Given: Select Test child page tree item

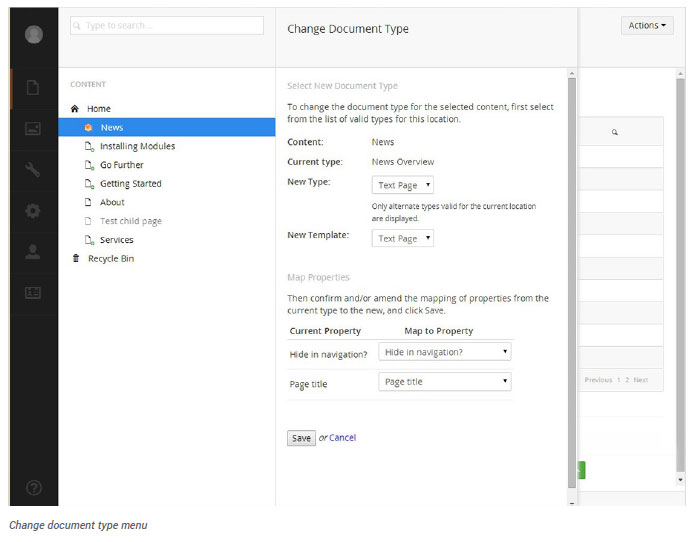Looking at the screenshot, I should (x=131, y=221).
